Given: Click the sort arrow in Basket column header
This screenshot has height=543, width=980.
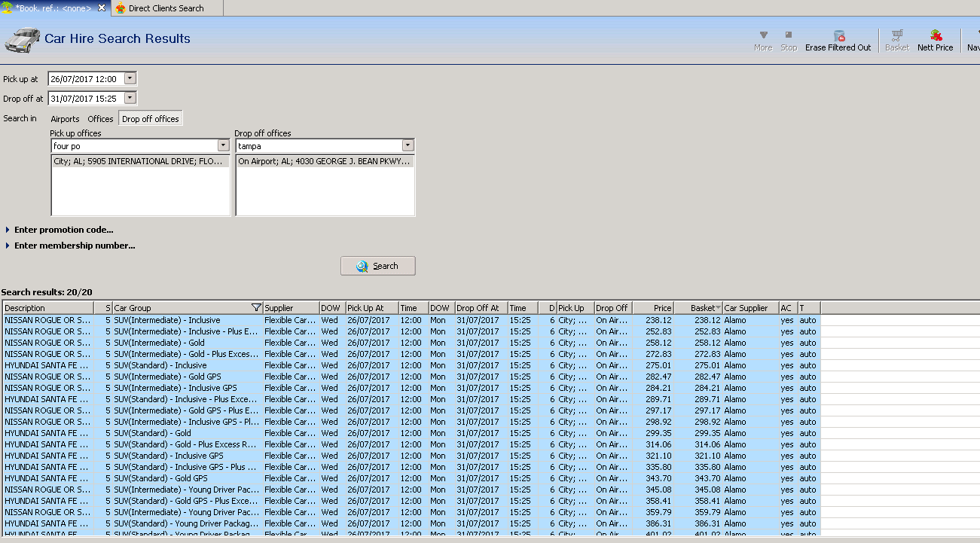Looking at the screenshot, I should coord(719,308).
